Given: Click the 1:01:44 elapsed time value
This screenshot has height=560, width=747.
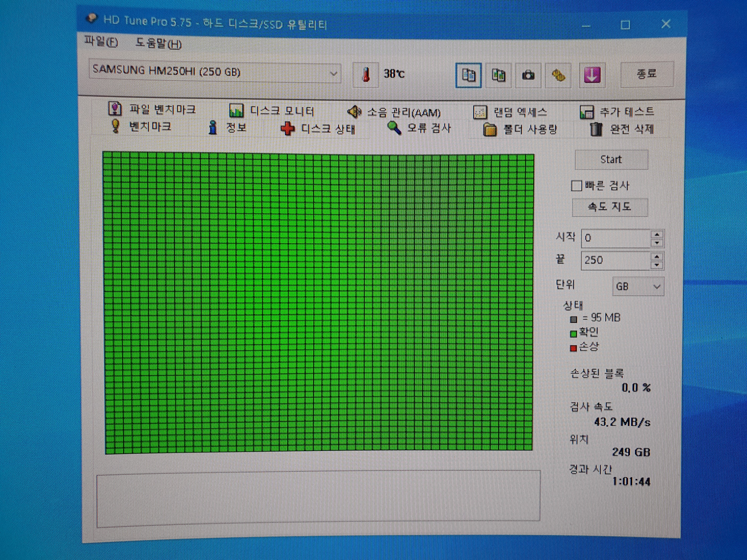Looking at the screenshot, I should 631,481.
